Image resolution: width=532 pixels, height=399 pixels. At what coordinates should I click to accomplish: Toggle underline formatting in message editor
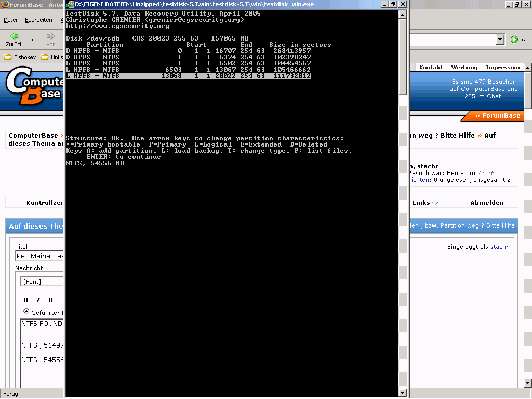coord(50,300)
